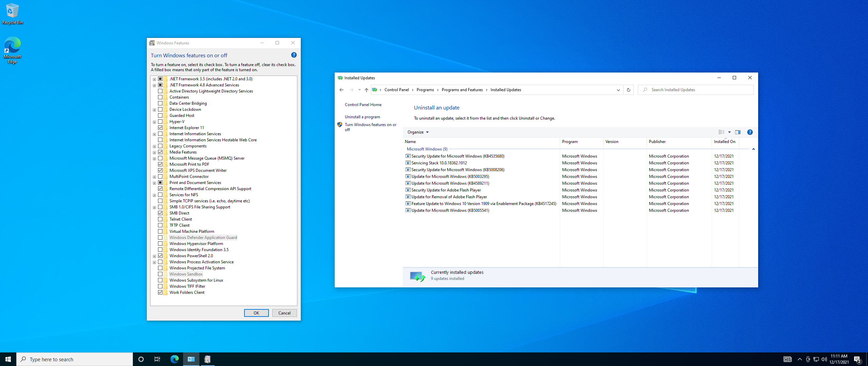
Task: Open the Windows Start menu
Action: pyautogui.click(x=8, y=359)
